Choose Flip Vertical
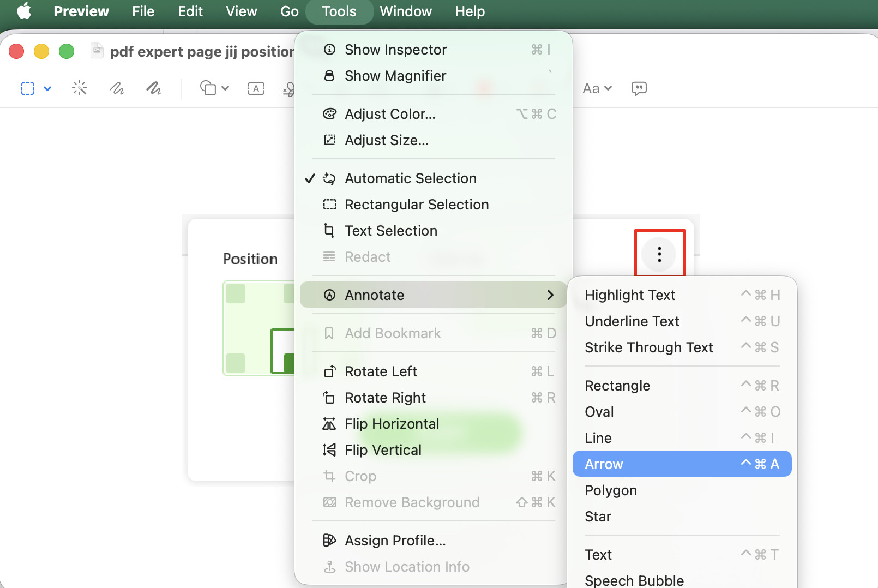The height and width of the screenshot is (588, 878). 434,450
